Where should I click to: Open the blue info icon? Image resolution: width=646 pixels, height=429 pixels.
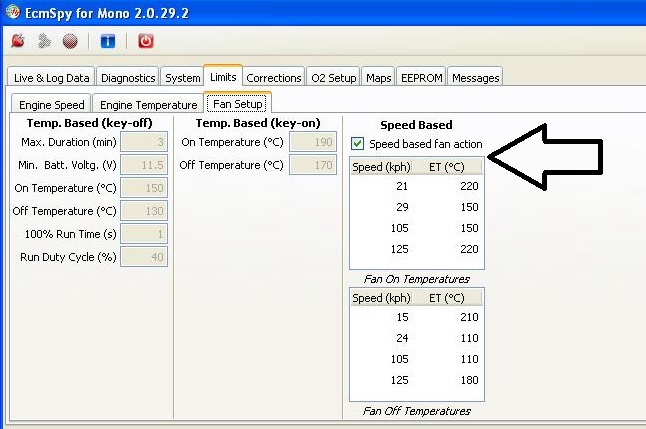point(107,41)
